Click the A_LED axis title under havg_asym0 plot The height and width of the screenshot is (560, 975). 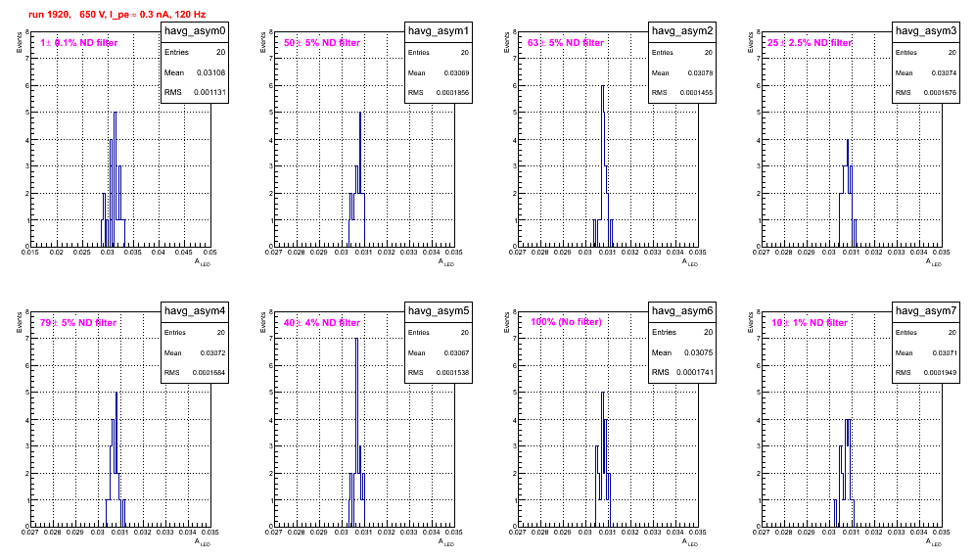pos(203,262)
